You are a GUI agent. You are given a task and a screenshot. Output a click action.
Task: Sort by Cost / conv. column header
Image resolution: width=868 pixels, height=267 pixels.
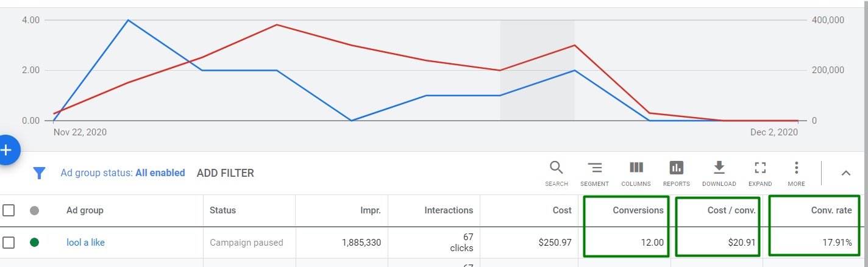pos(731,210)
